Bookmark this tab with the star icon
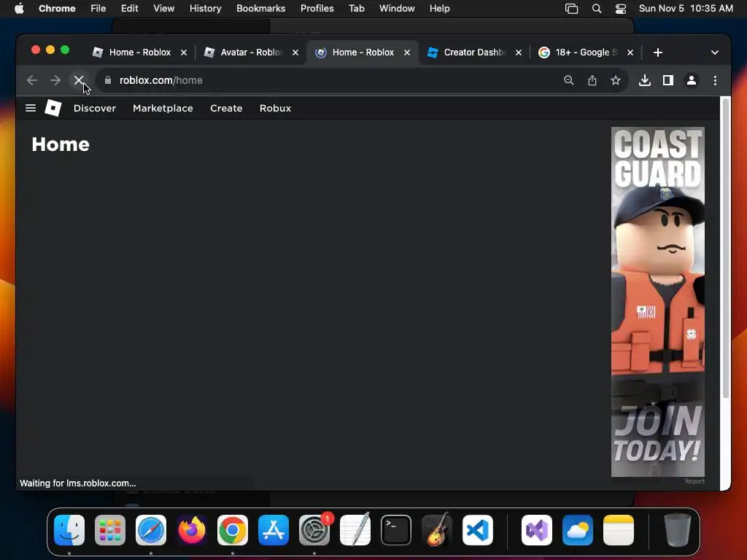The image size is (747, 560). pos(616,80)
